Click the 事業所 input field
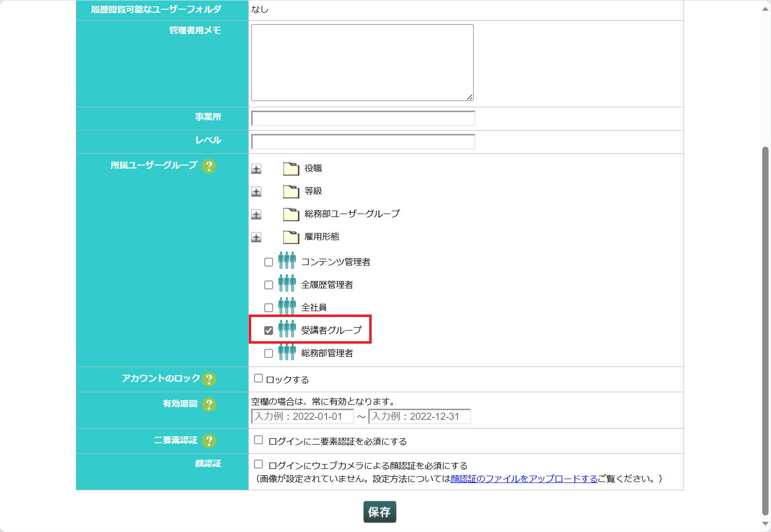Viewport: 771px width, 532px height. (x=363, y=118)
